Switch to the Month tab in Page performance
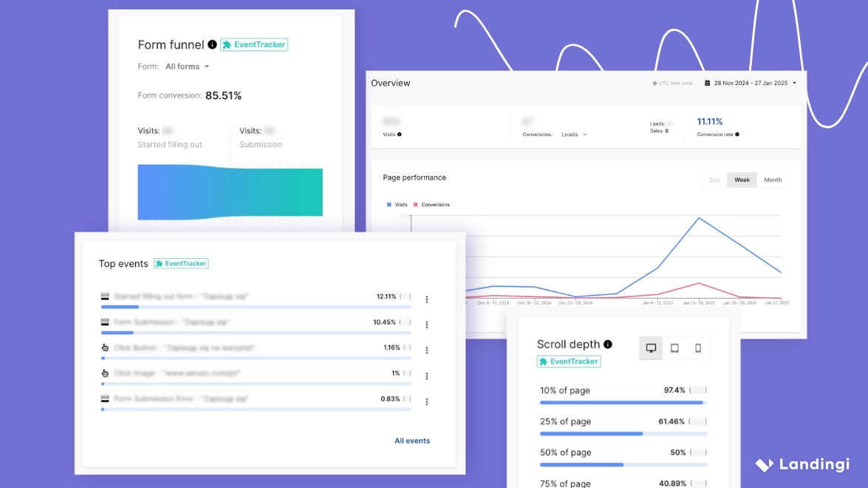The height and width of the screenshot is (488, 868). point(772,180)
